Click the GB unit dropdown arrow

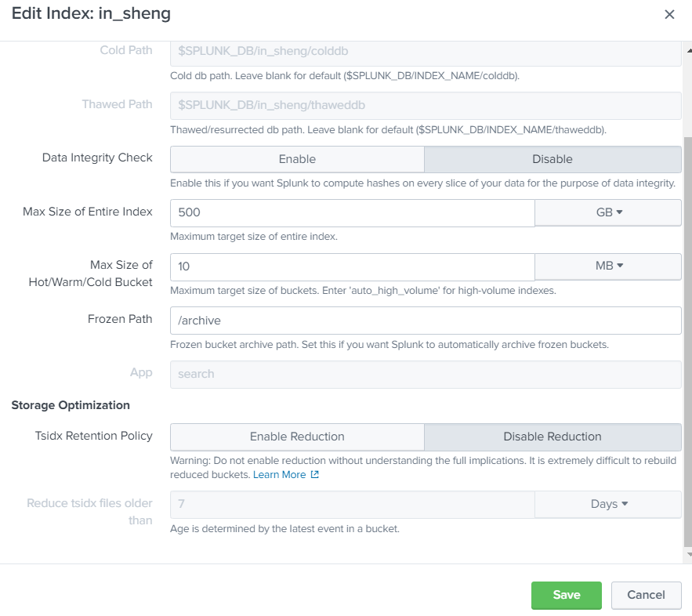pos(620,212)
